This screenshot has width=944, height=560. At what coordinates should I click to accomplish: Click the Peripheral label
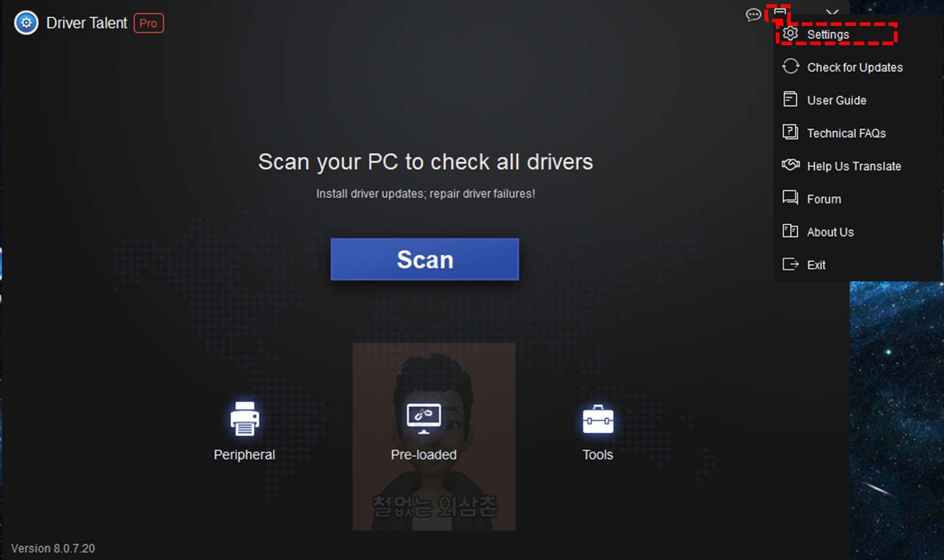click(x=244, y=455)
